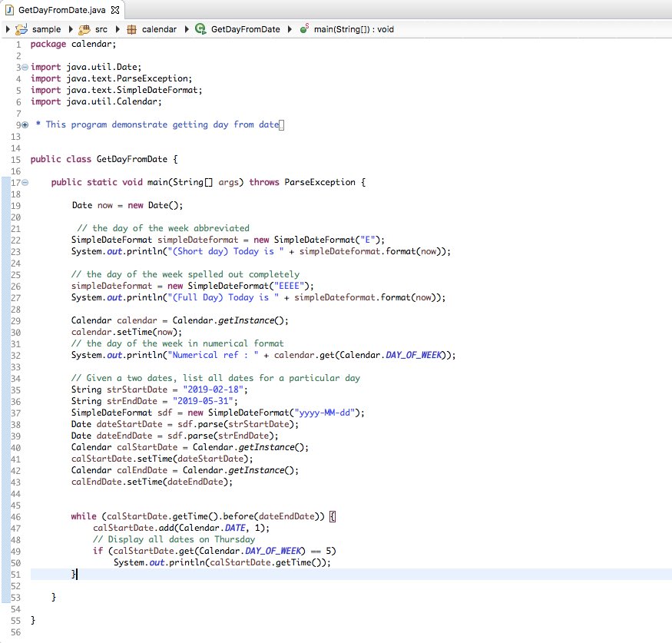Click 'DAY_OF_WEEK' in the if condition on line 49

pyautogui.click(x=273, y=551)
